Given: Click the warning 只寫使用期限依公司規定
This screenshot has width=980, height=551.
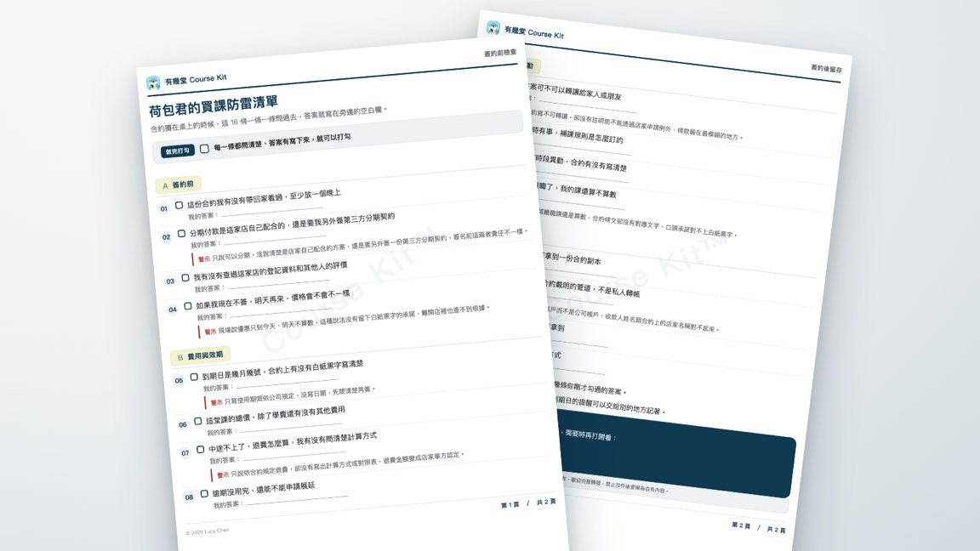Looking at the screenshot, I should tap(292, 396).
